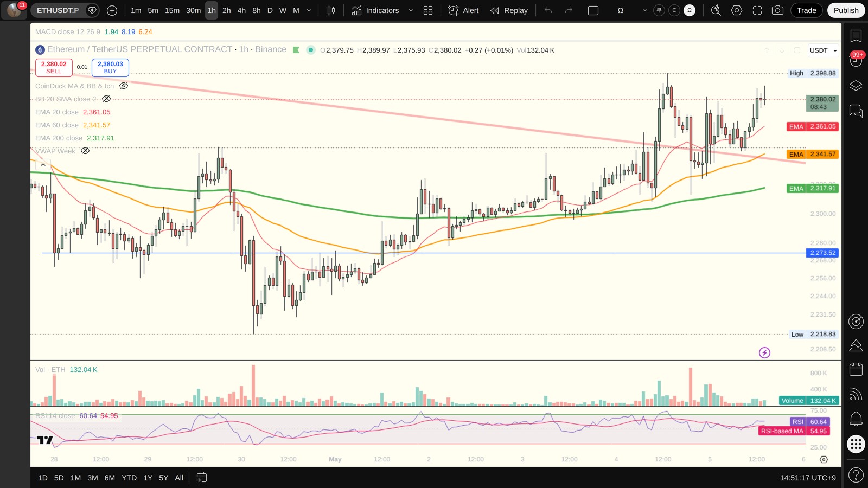Screen dimensions: 868x488
Task: Create a new Alert
Action: pyautogui.click(x=463, y=10)
